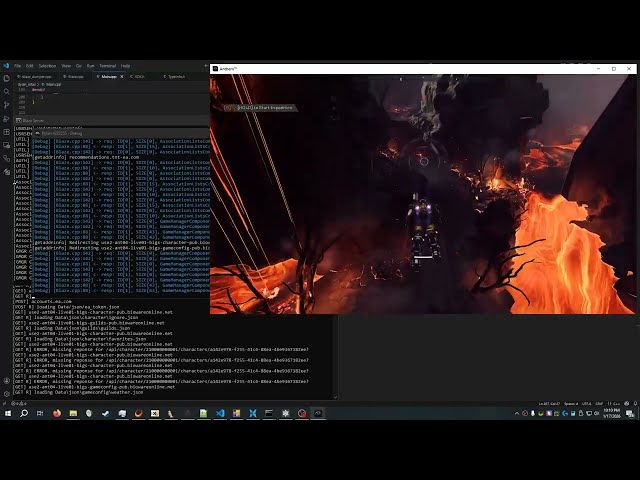Click the loading weather.json log line in terminal

78,392
